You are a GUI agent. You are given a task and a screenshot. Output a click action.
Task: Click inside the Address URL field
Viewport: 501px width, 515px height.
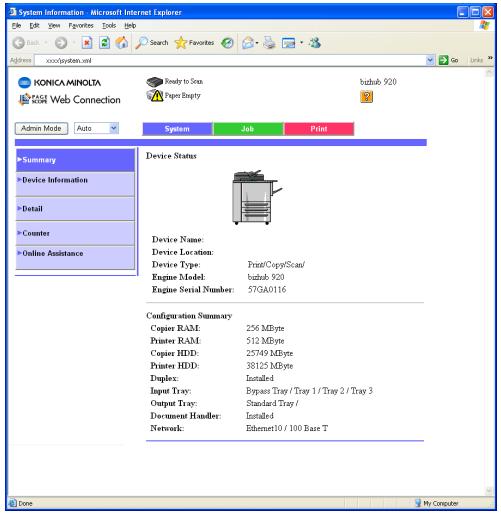(230, 60)
